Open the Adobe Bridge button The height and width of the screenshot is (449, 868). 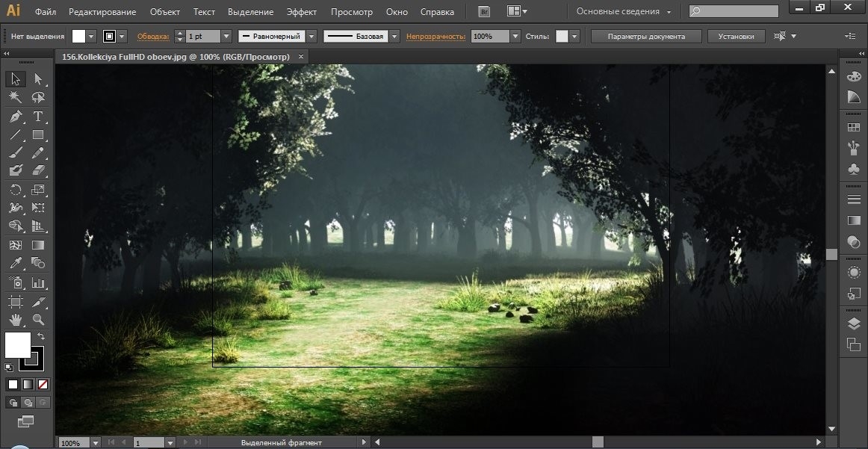coord(484,12)
